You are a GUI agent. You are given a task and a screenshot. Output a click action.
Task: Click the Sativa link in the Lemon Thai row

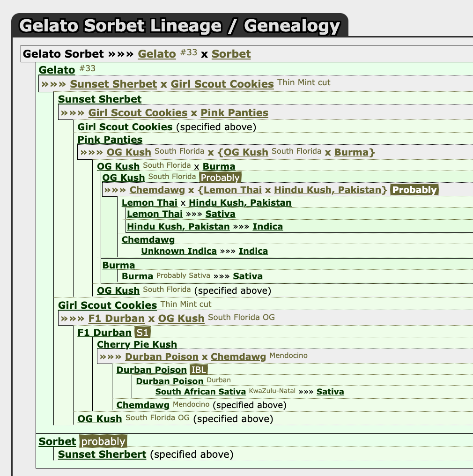pos(220,214)
